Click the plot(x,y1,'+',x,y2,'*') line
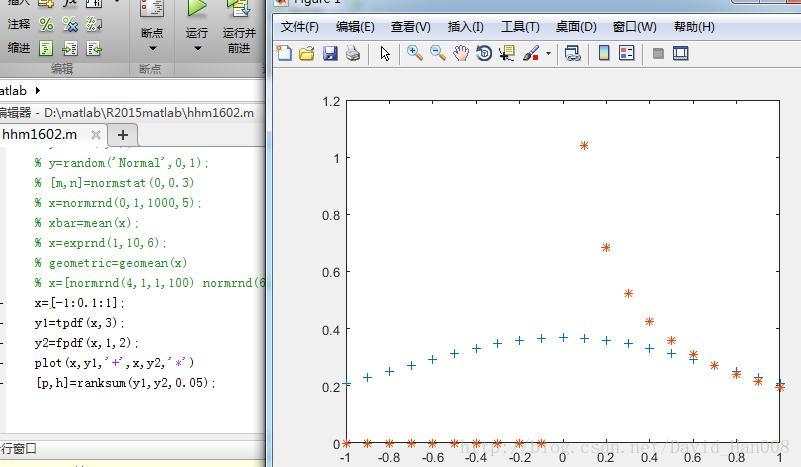The width and height of the screenshot is (801, 467). pos(114,363)
